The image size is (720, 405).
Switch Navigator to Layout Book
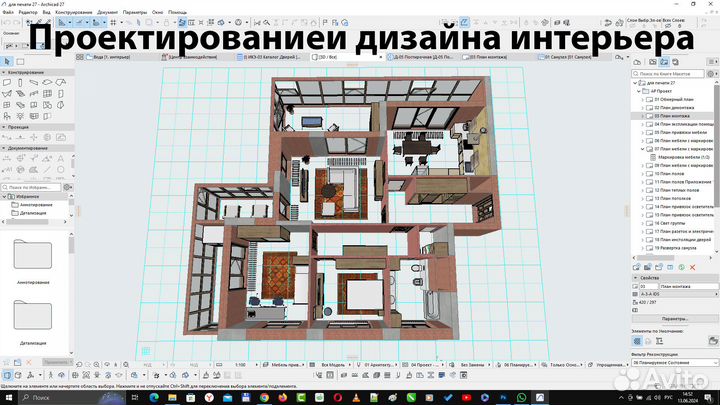pyautogui.click(x=664, y=62)
